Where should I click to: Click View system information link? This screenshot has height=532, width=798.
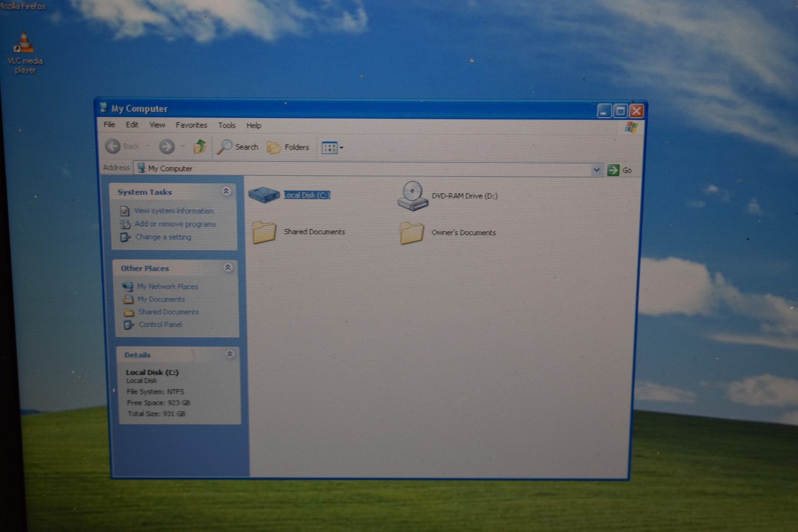(x=174, y=211)
